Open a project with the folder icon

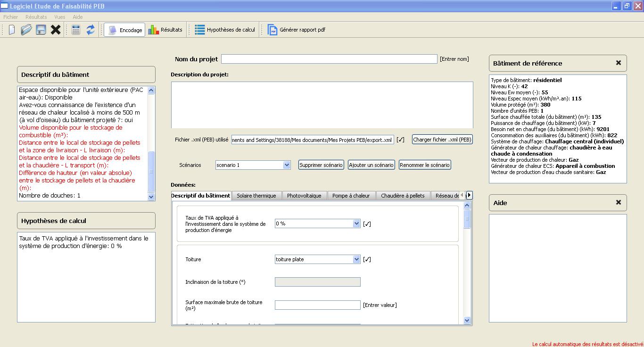(26, 30)
